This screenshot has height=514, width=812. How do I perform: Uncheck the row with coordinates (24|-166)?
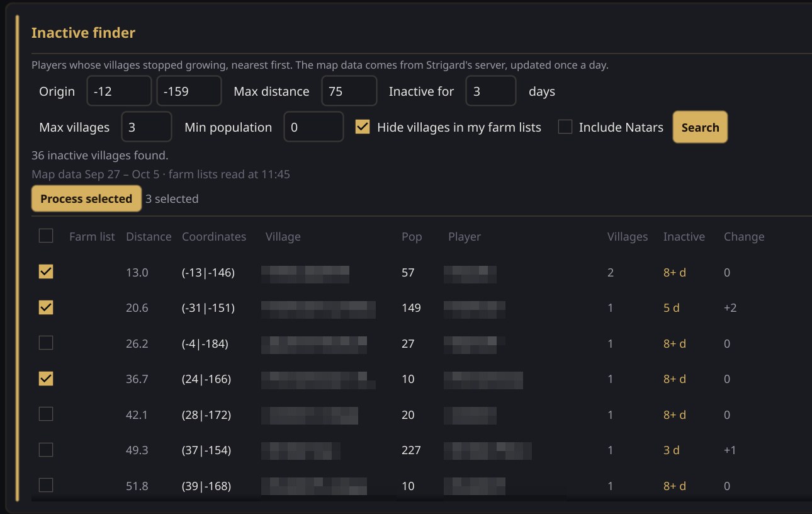(46, 379)
